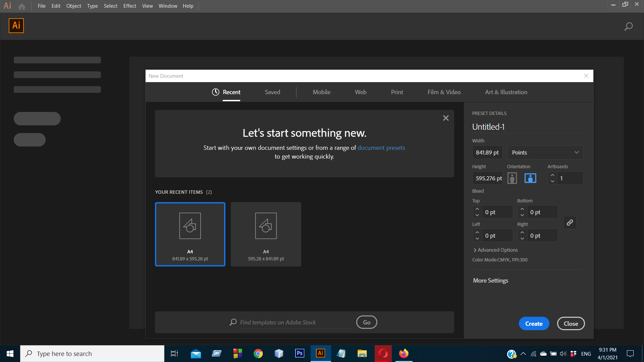This screenshot has width=644, height=362.
Task: Dismiss the 'Let's start something new' banner
Action: [446, 118]
